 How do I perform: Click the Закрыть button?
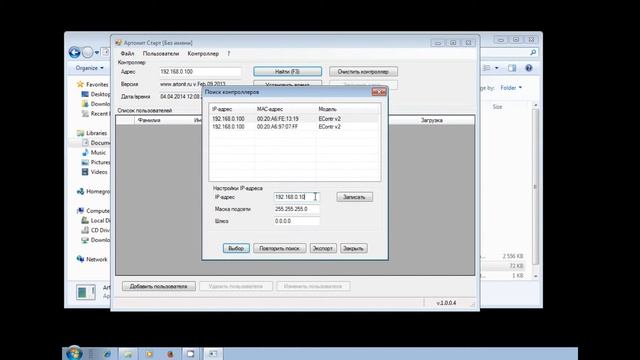[353, 248]
